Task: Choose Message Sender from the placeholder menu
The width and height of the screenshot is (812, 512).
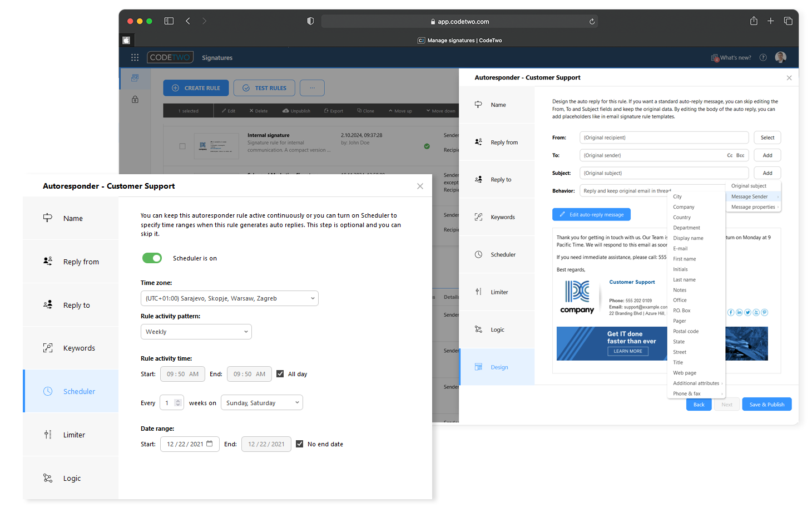Action: pyautogui.click(x=753, y=196)
